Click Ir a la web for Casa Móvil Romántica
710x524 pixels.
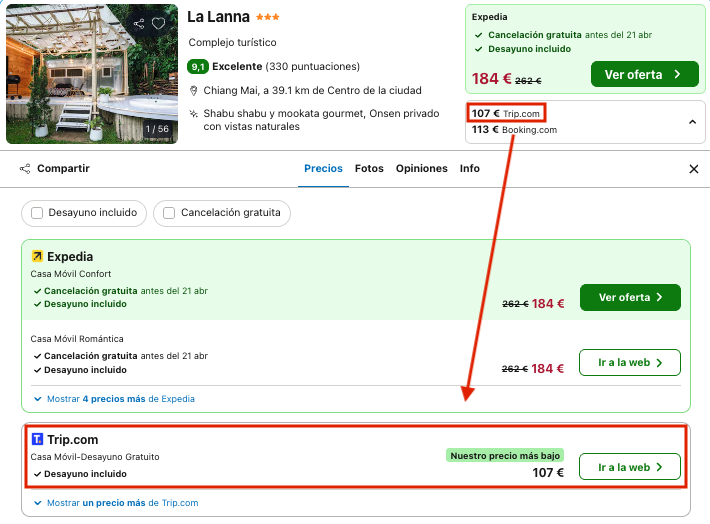click(630, 362)
